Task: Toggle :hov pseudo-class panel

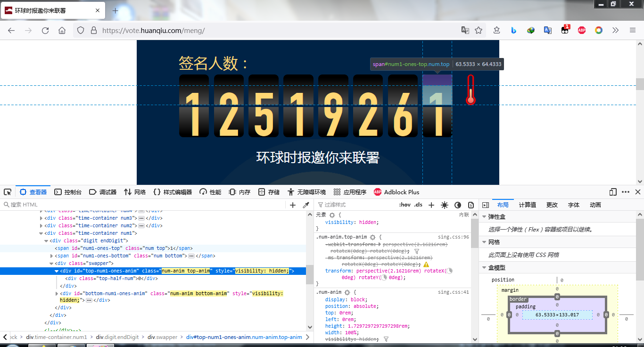Action: 405,205
